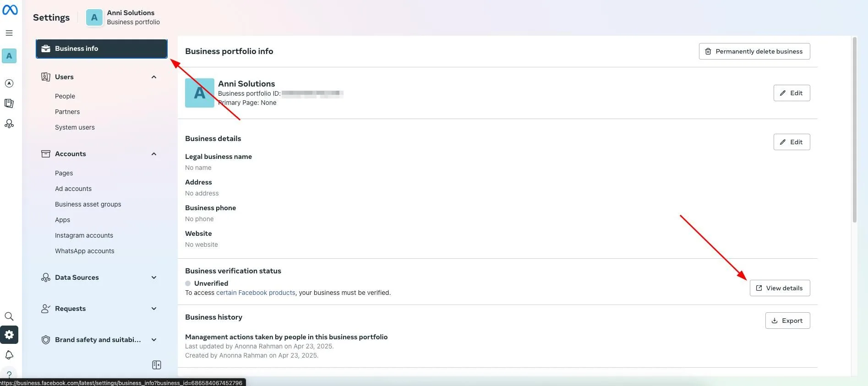Click the Settings page title
This screenshot has height=386, width=868.
coord(51,17)
